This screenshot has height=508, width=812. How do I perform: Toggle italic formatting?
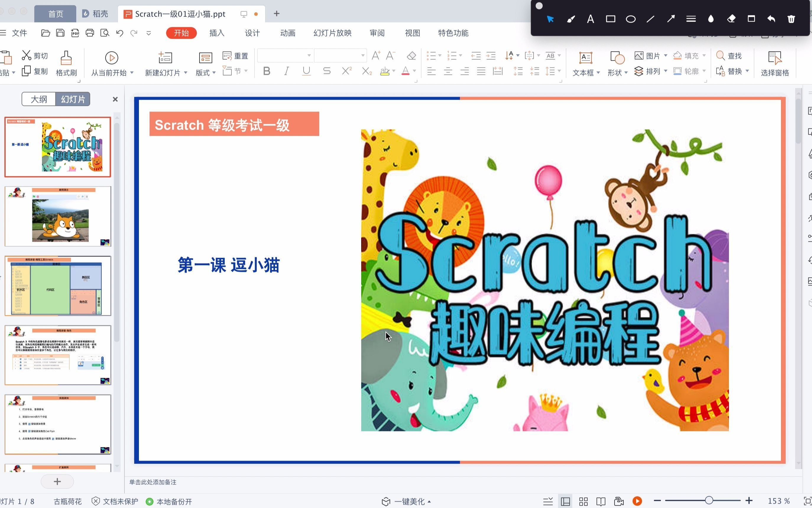tap(286, 71)
